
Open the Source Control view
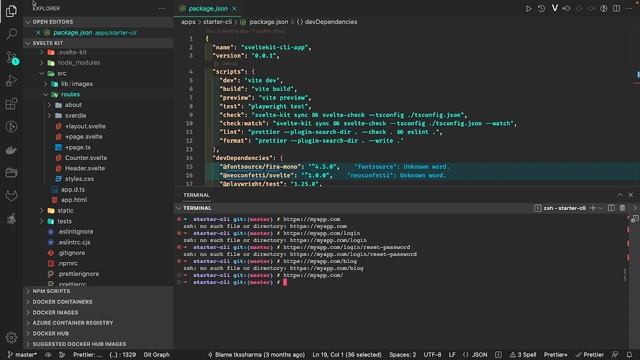pos(11,58)
